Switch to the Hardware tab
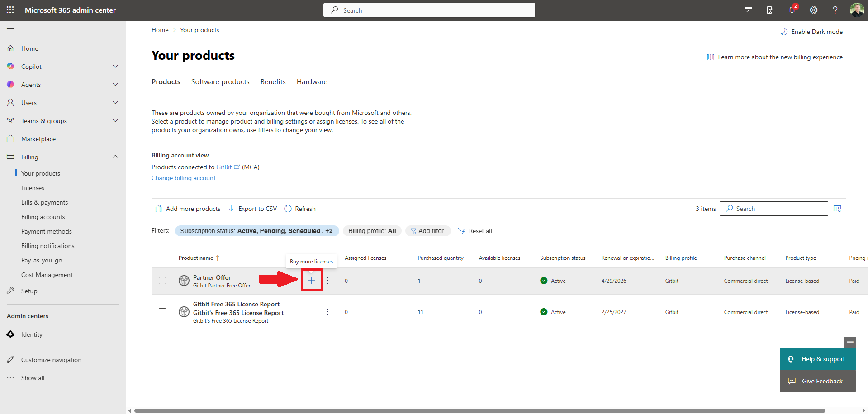Image resolution: width=868 pixels, height=415 pixels. click(312, 82)
